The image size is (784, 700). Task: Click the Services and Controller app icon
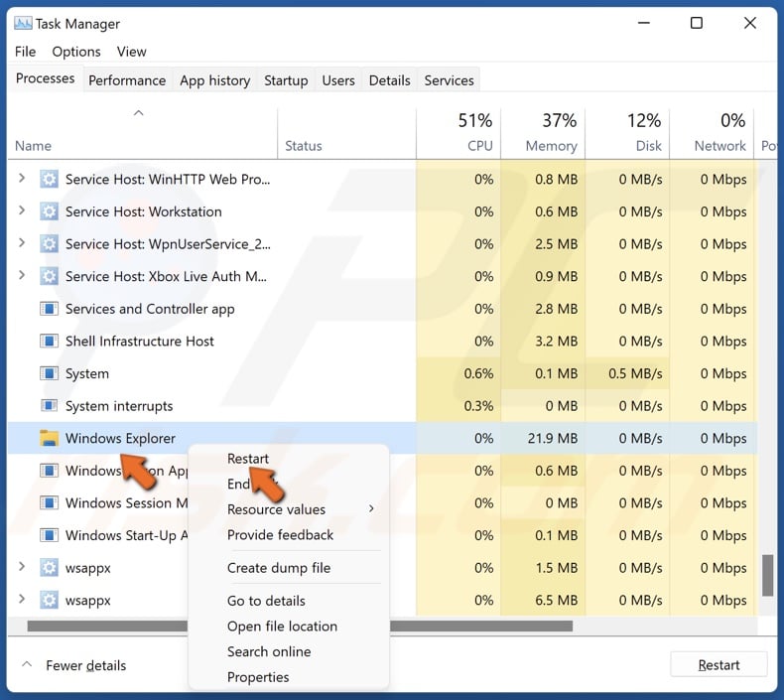click(x=49, y=309)
